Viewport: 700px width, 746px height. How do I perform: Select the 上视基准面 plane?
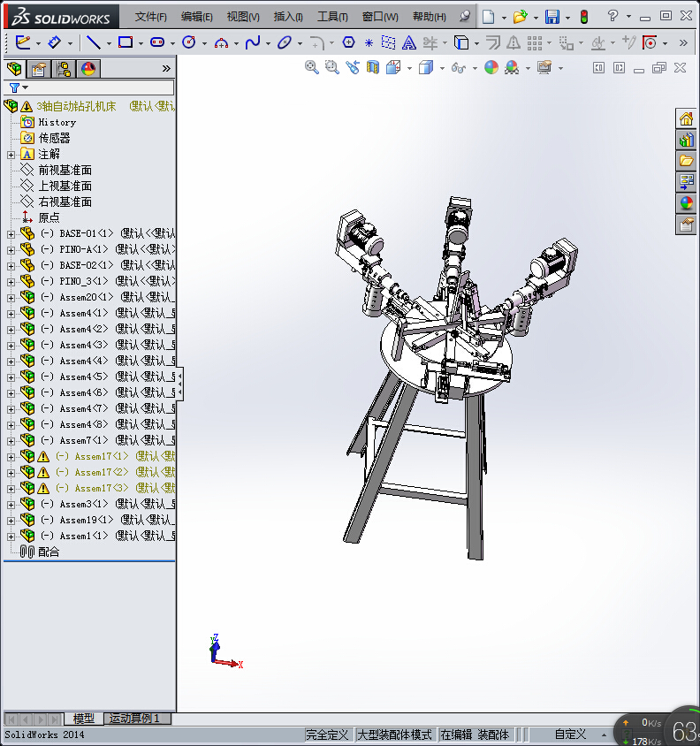65,186
